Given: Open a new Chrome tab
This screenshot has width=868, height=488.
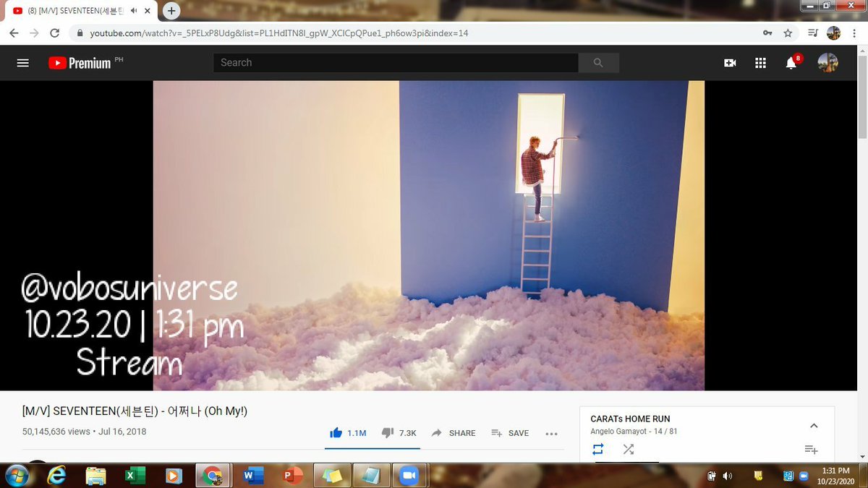Looking at the screenshot, I should coord(171,10).
